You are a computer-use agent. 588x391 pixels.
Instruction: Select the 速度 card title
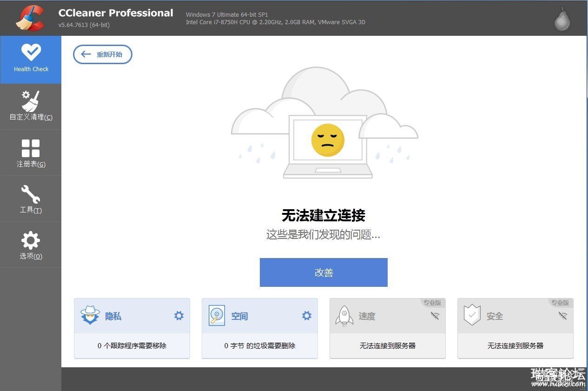click(x=367, y=316)
